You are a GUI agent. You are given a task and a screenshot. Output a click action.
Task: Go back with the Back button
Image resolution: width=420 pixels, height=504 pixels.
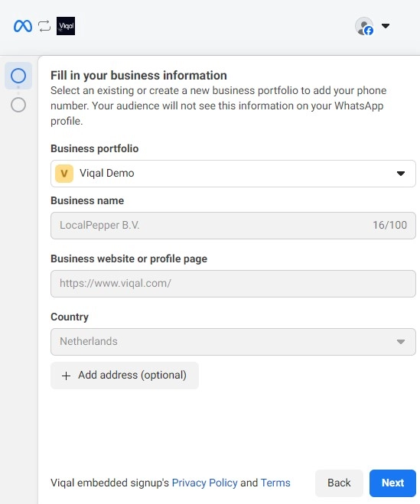point(339,483)
